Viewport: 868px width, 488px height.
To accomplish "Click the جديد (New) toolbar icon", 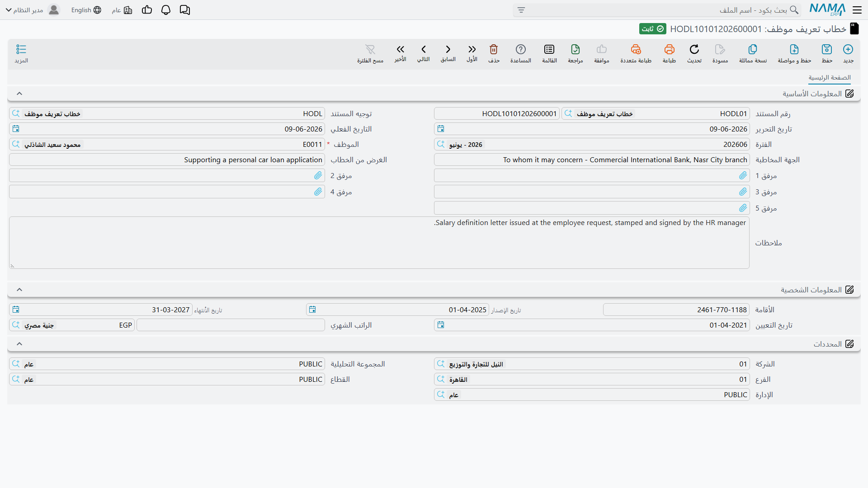I will click(848, 49).
